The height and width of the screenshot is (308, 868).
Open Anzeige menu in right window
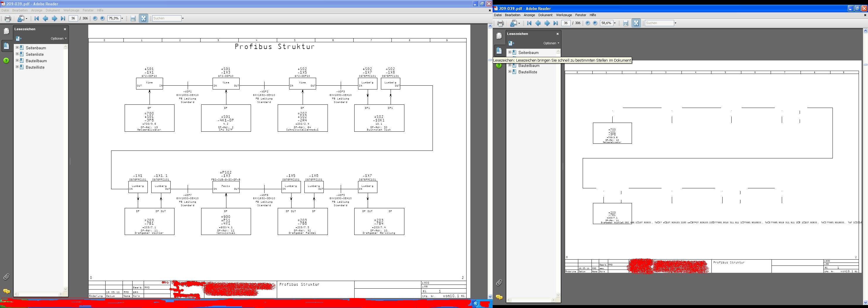(x=529, y=15)
